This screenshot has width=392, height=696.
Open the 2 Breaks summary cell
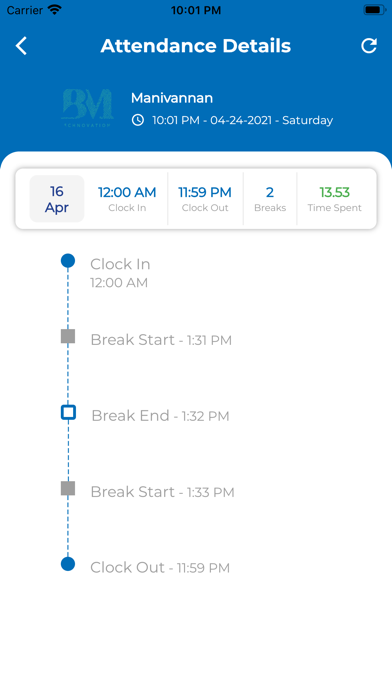[270, 199]
